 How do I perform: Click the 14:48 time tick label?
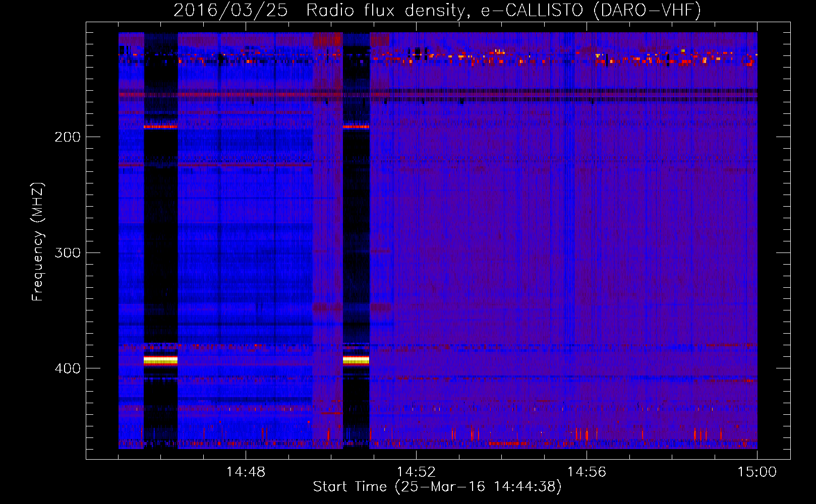(246, 472)
